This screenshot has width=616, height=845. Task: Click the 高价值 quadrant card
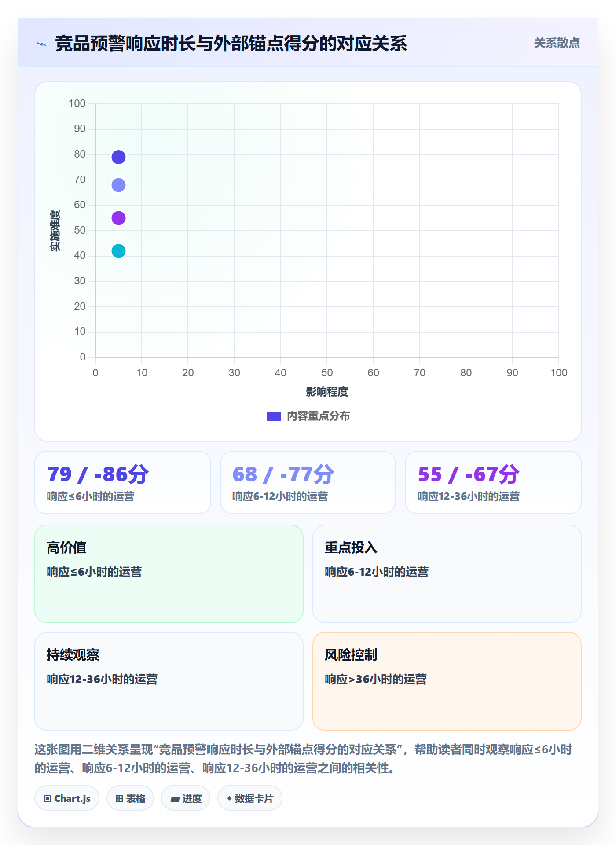coord(169,574)
